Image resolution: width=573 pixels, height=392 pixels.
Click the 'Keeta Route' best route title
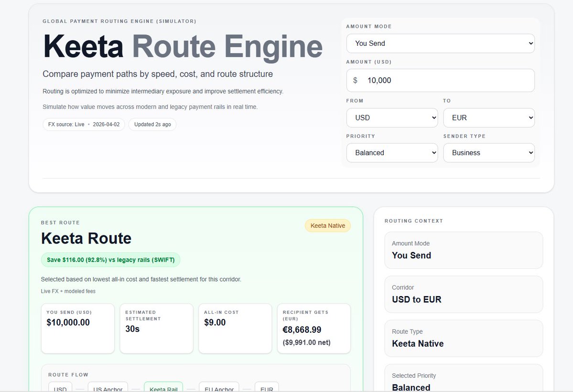[x=86, y=238]
